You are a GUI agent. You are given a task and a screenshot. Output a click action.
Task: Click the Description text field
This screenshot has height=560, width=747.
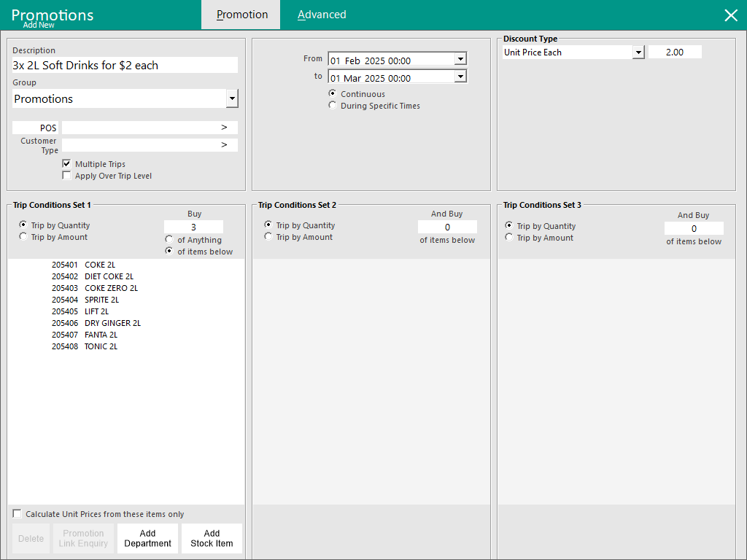coord(124,66)
